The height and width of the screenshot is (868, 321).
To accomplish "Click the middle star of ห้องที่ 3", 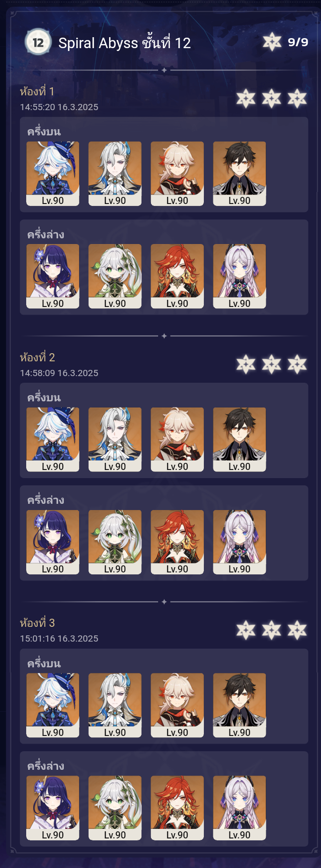I will click(x=271, y=630).
